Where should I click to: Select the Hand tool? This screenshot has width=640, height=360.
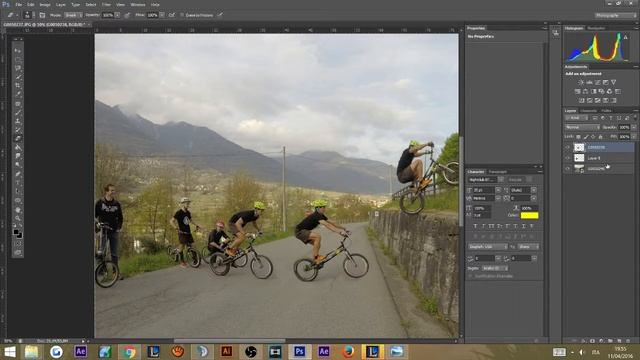18,210
